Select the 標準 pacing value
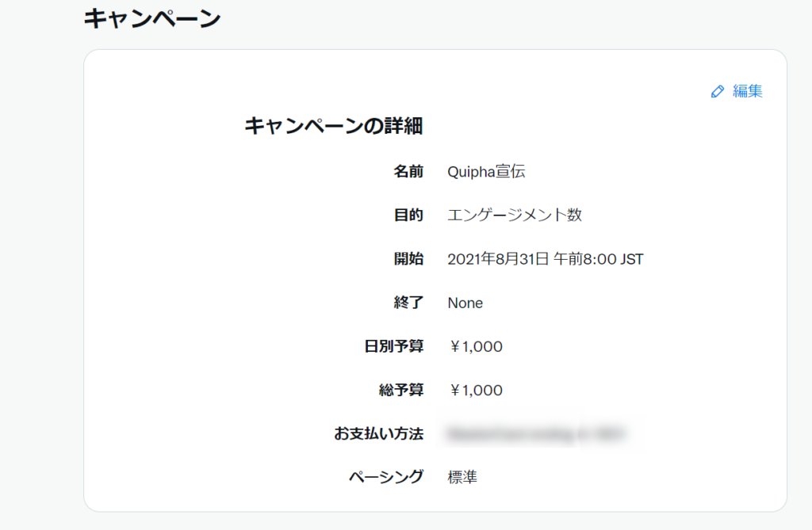This screenshot has height=530, width=812. click(462, 477)
